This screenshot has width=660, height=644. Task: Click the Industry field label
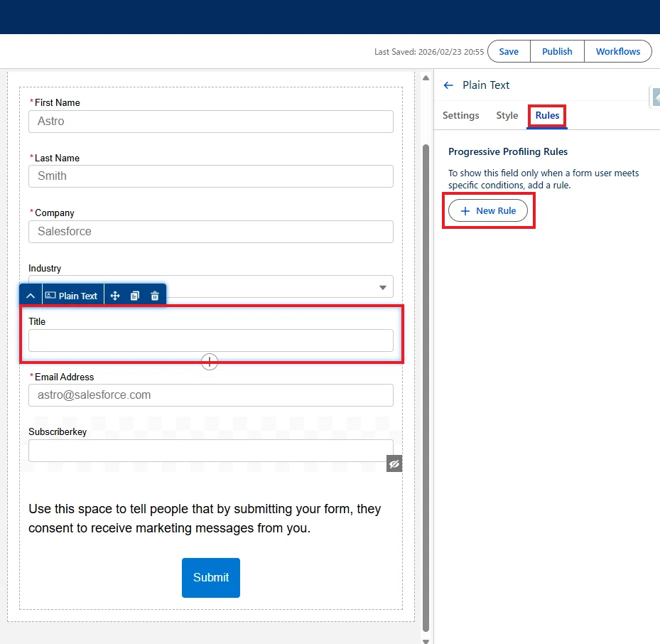pyautogui.click(x=45, y=268)
